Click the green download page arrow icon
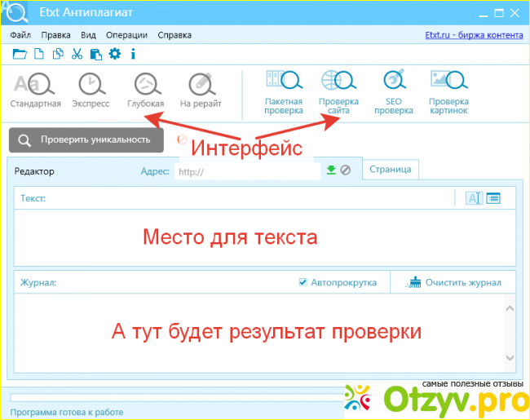Screen dimensions: 530x420 click(331, 170)
